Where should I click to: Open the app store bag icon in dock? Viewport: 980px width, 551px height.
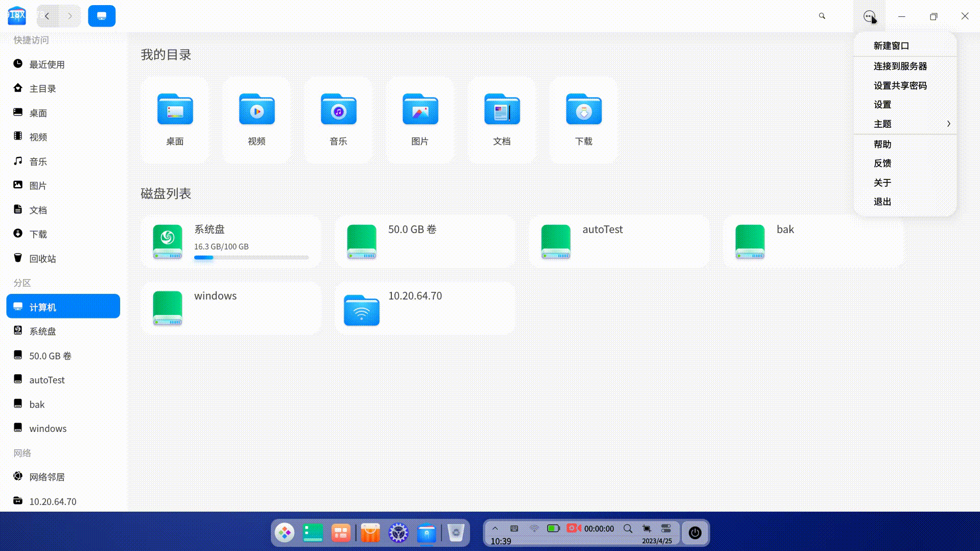(370, 533)
